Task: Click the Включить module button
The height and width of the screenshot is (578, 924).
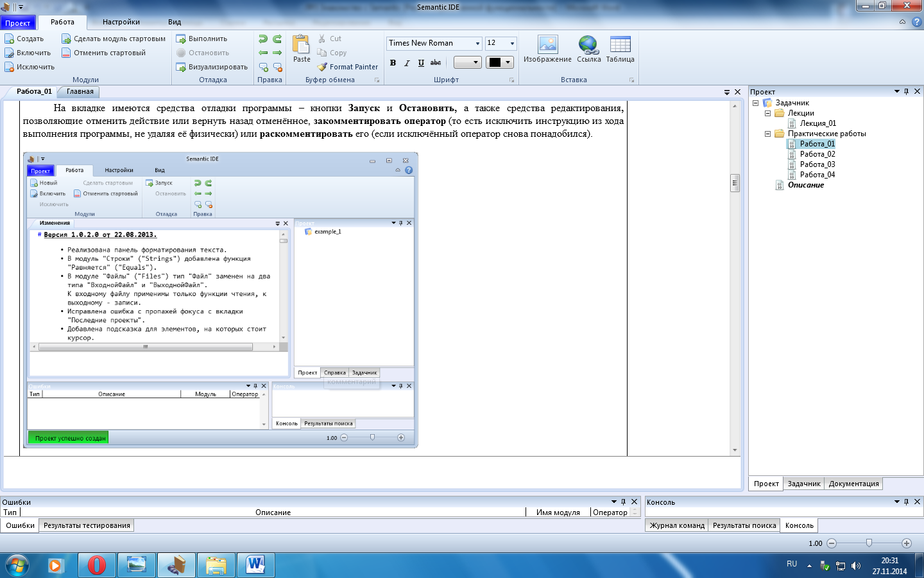Action: click(28, 53)
